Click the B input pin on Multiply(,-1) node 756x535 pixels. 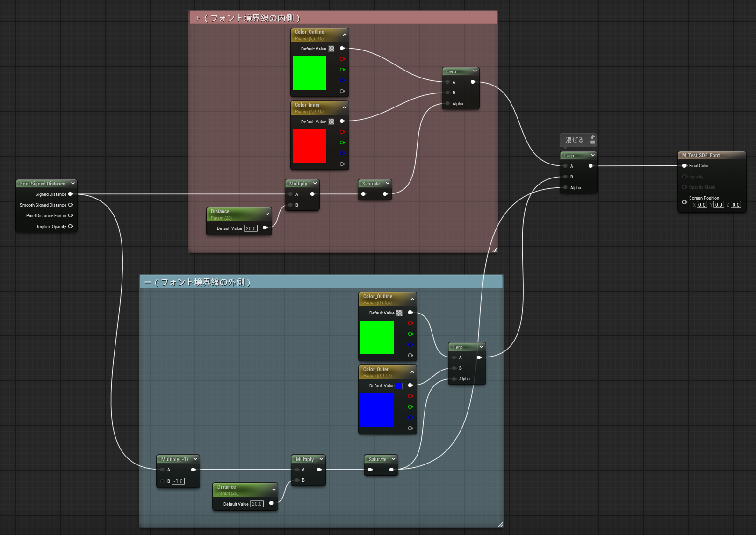click(x=162, y=481)
